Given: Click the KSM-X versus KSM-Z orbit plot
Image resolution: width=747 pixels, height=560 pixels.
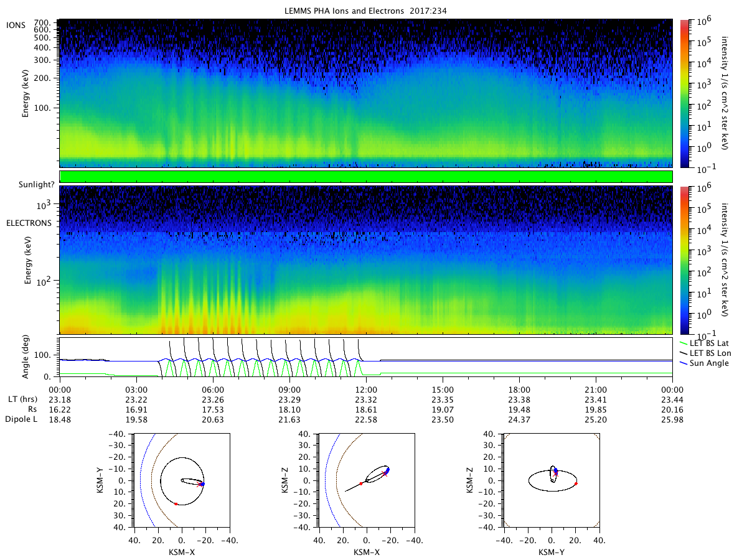Looking at the screenshot, I should pyautogui.click(x=366, y=480).
